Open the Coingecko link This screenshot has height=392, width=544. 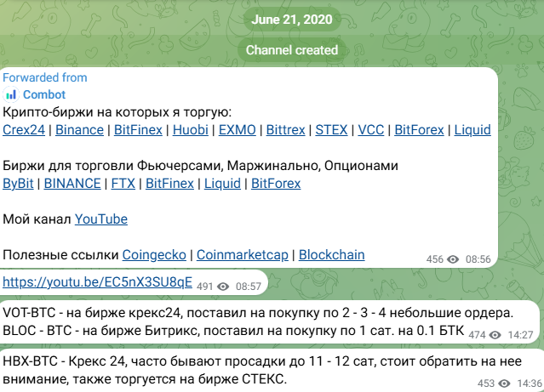coord(154,255)
